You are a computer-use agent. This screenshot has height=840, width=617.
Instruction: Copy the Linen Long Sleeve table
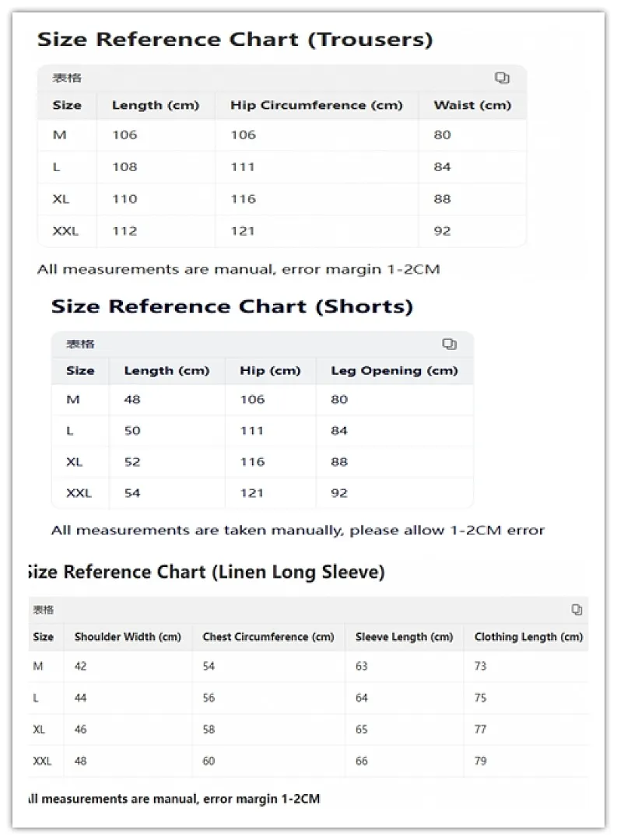coord(577,610)
